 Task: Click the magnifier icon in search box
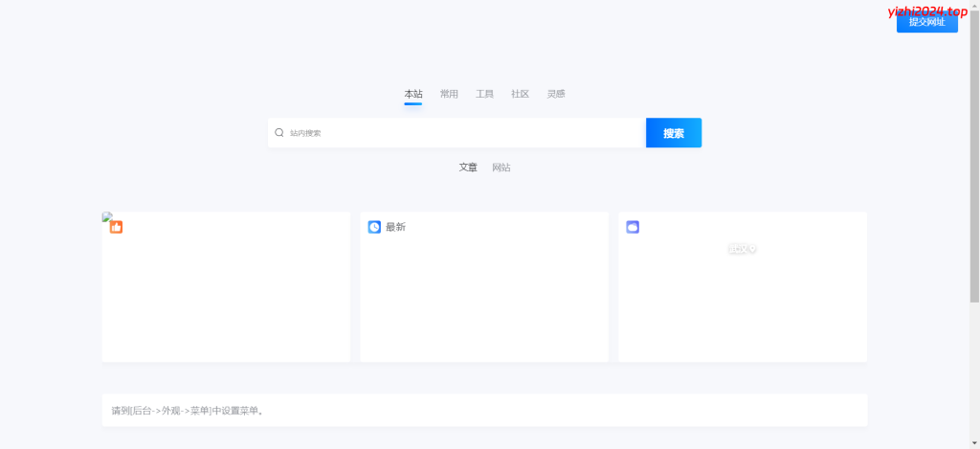(x=279, y=133)
